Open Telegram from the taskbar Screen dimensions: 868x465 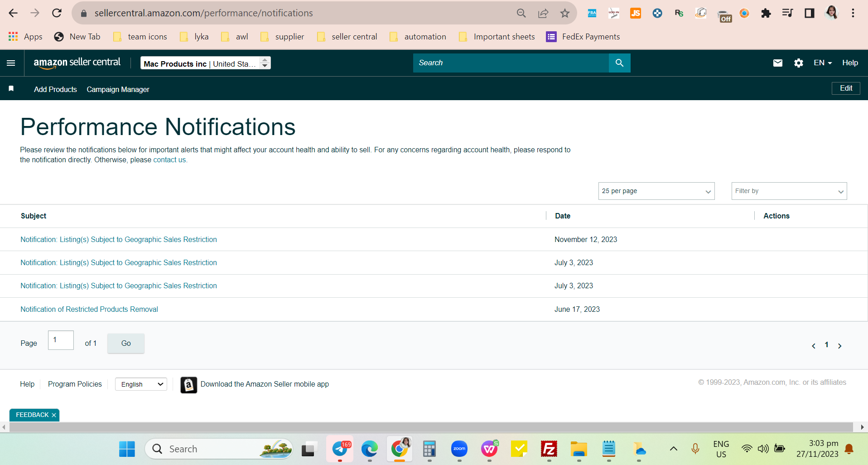(x=340, y=449)
